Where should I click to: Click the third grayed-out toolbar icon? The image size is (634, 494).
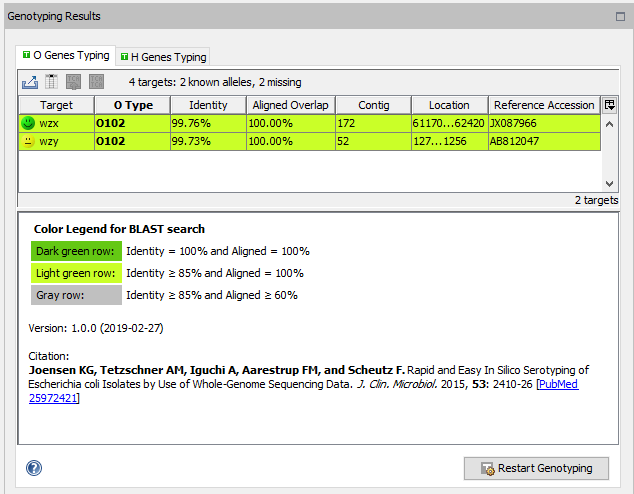[x=75, y=82]
